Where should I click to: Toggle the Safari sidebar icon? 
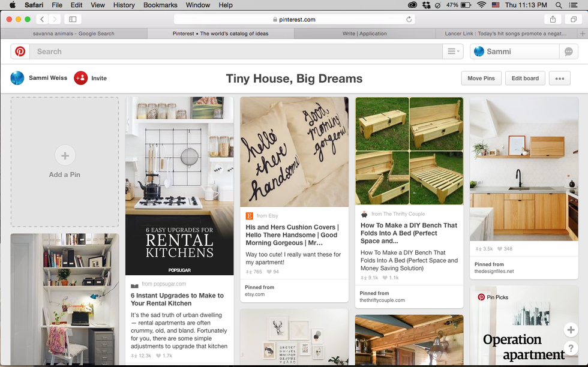click(x=73, y=19)
